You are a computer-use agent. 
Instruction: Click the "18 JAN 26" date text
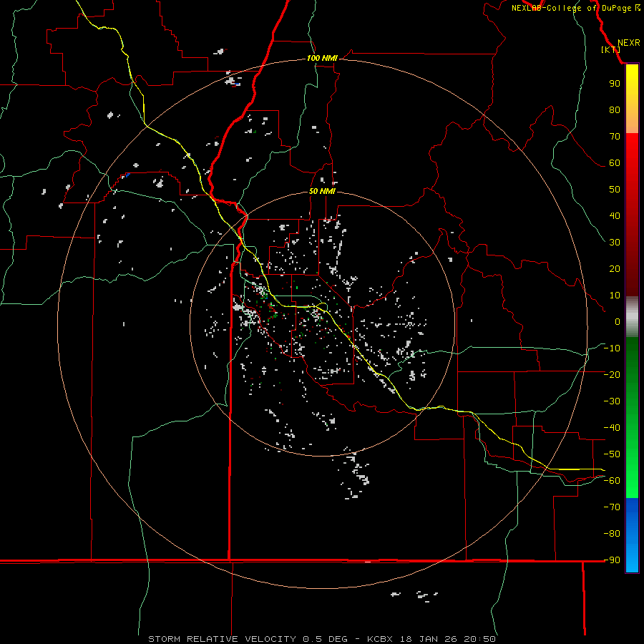(428, 639)
